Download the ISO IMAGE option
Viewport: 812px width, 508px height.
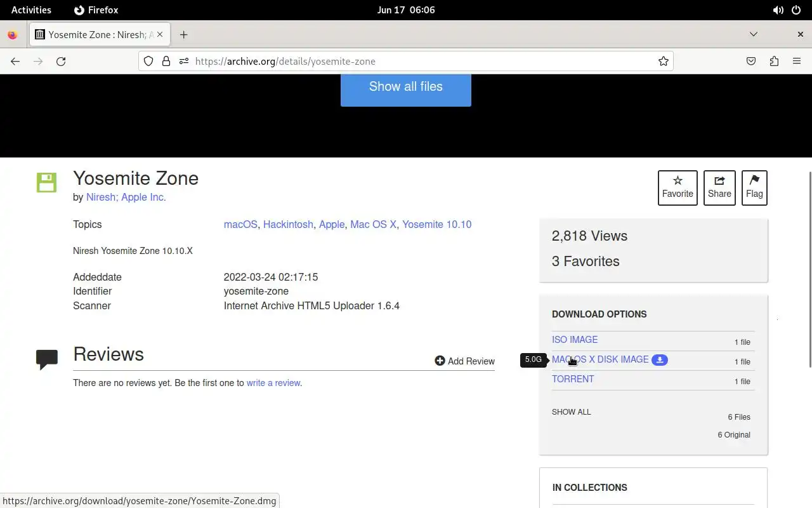(x=575, y=340)
